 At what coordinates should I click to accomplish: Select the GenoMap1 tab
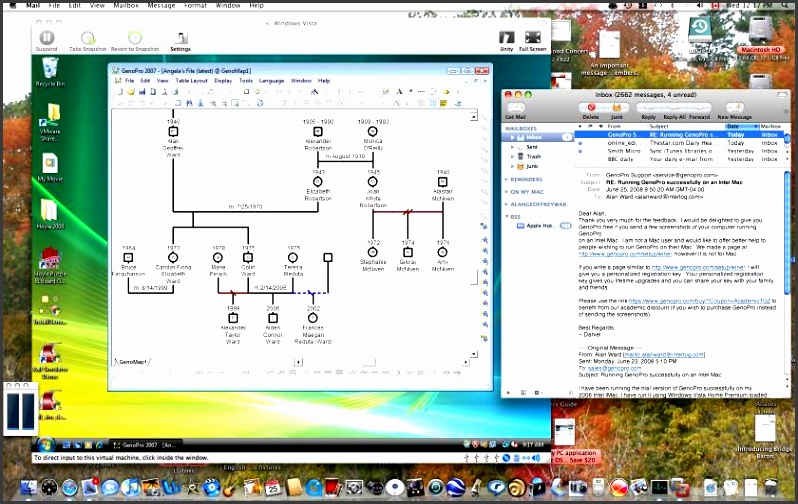pyautogui.click(x=132, y=362)
